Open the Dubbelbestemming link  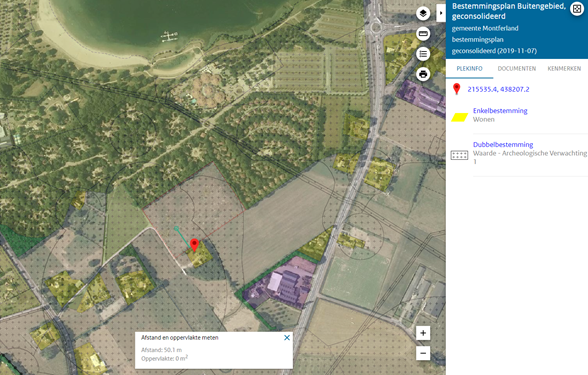tap(503, 144)
